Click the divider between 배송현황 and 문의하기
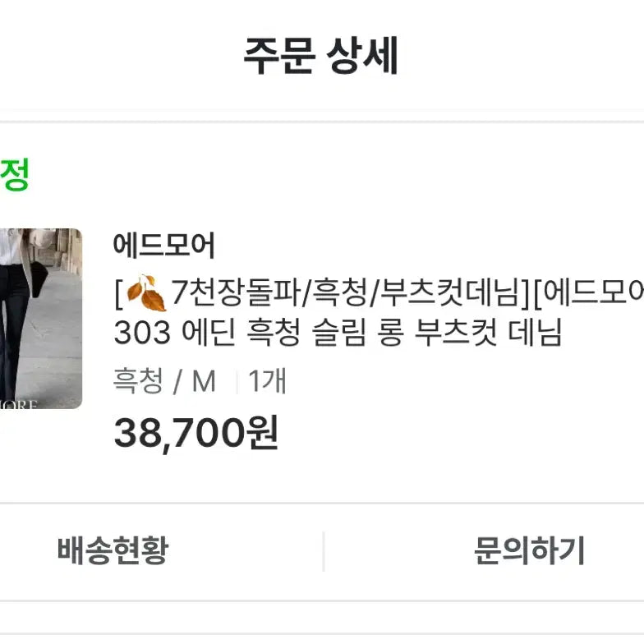This screenshot has width=644, height=644. [x=324, y=551]
